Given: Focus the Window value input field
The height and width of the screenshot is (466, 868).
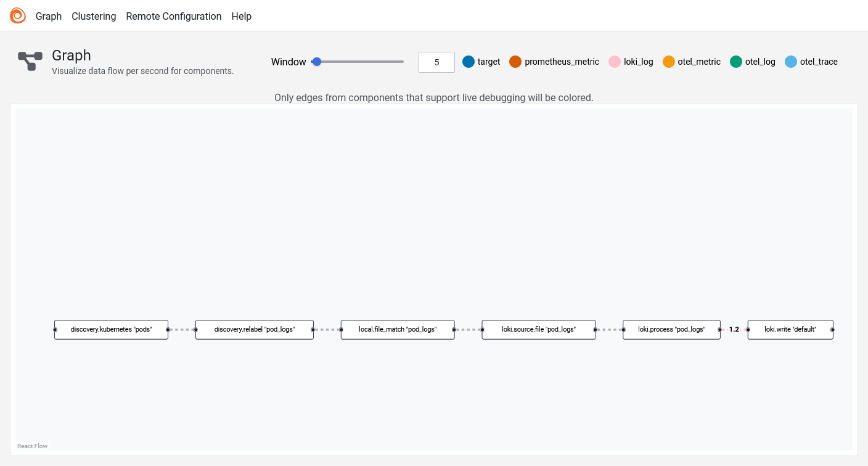Looking at the screenshot, I should [436, 62].
